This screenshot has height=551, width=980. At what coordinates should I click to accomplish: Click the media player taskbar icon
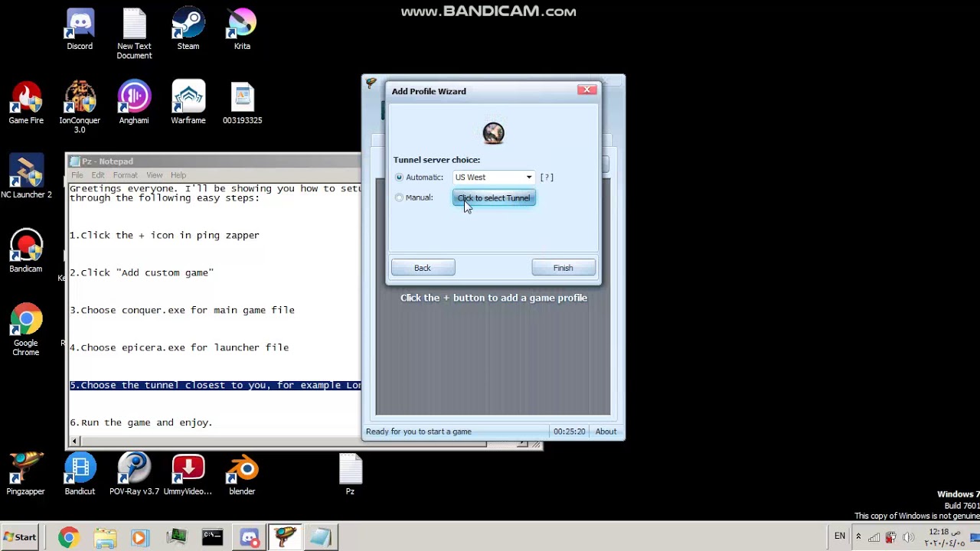(x=139, y=538)
